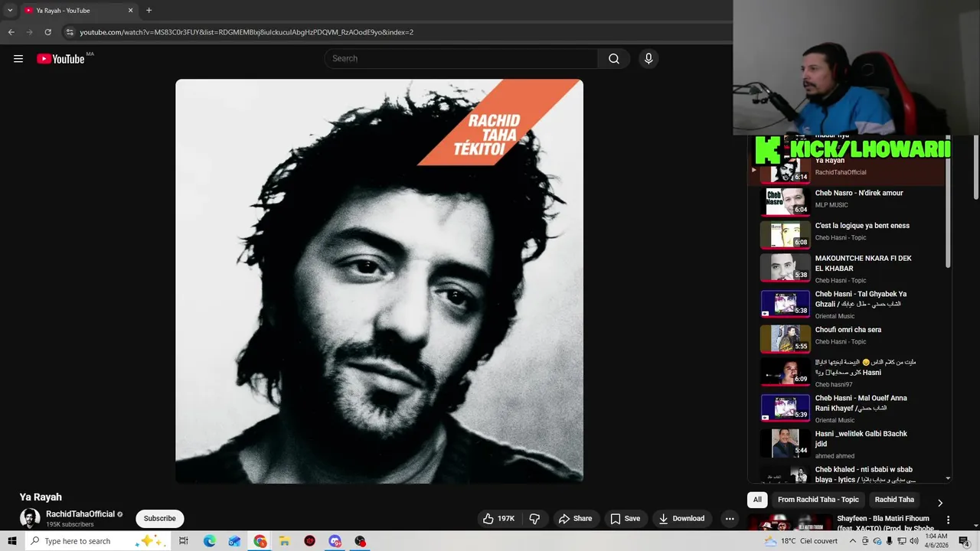Share the Ya Rayah video
Viewport: 980px width, 551px height.
pyautogui.click(x=575, y=518)
